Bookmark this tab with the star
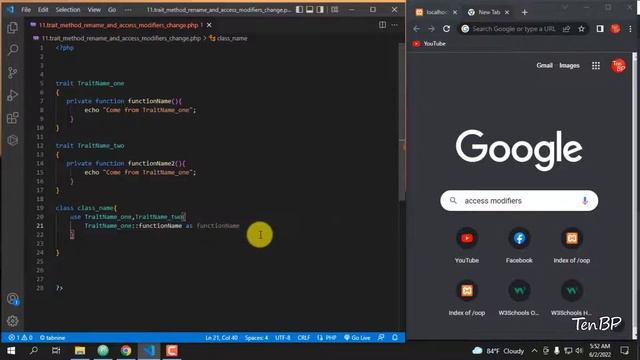Screen dimensions: 640x360 pos(581,29)
